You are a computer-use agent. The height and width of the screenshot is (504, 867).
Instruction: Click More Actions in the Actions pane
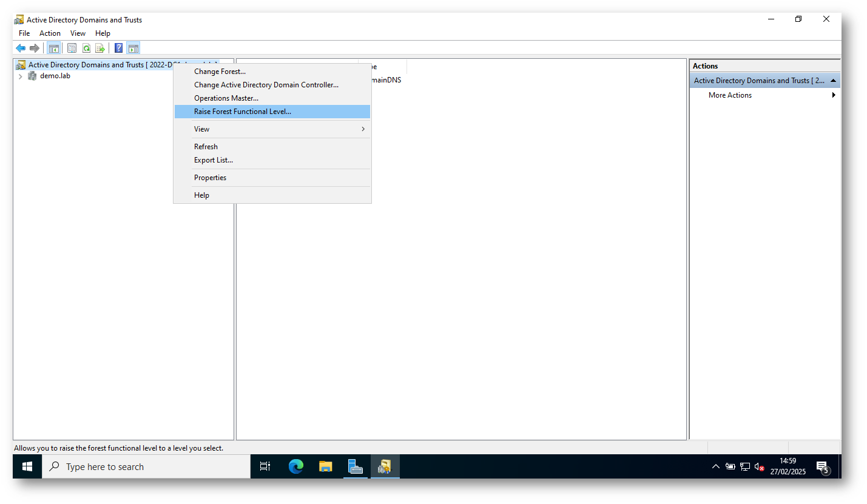pos(730,95)
